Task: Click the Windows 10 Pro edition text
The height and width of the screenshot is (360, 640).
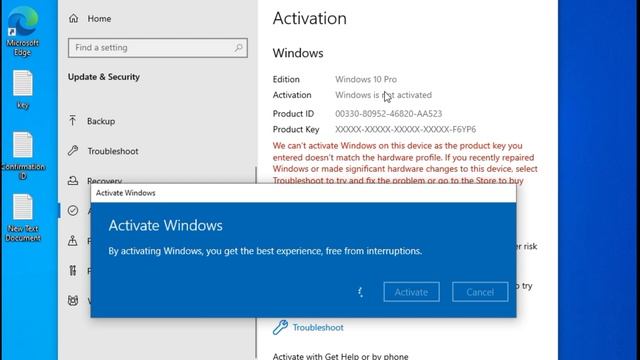Action: (x=366, y=79)
